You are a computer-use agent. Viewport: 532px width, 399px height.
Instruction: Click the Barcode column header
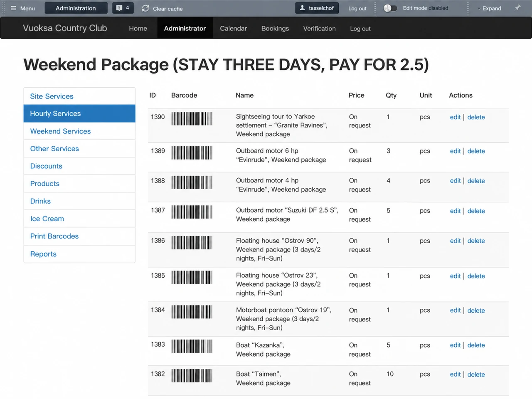[x=184, y=95]
